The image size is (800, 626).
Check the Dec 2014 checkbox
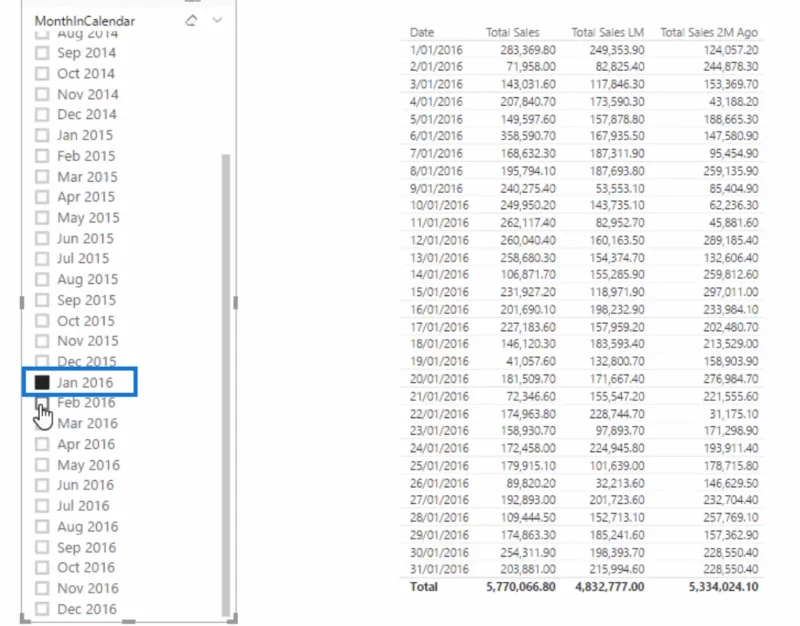[x=42, y=114]
